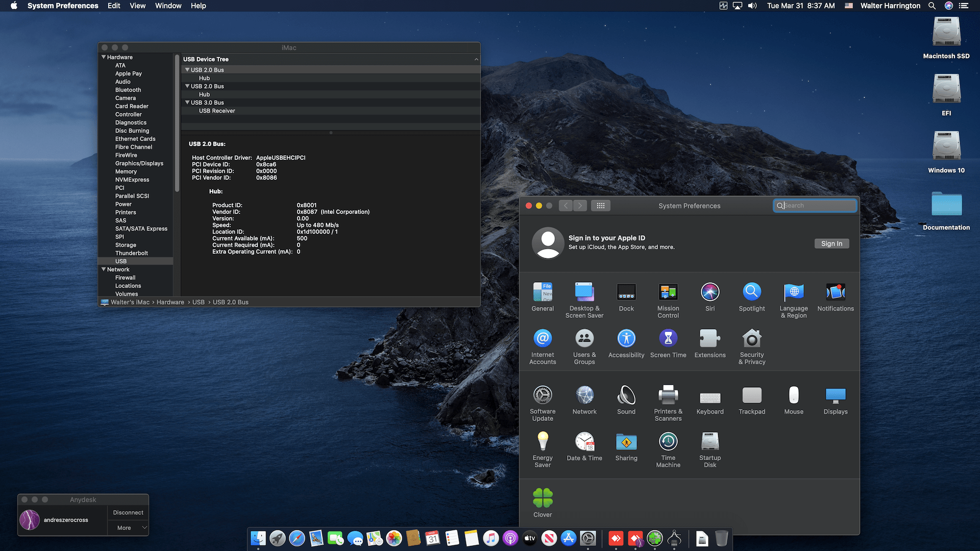
Task: Open the Documentation folder on desktop
Action: click(946, 211)
